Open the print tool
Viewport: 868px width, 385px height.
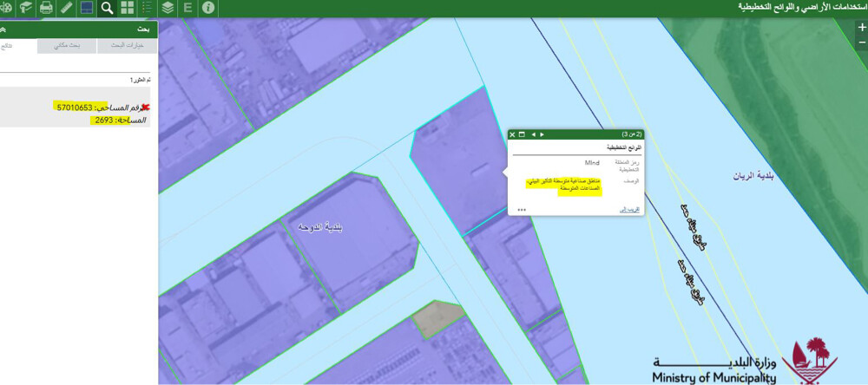click(x=46, y=8)
